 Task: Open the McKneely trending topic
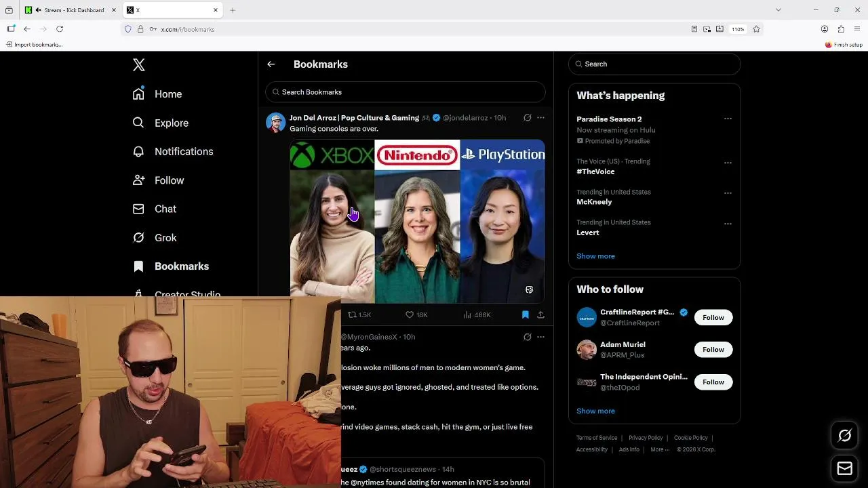click(x=594, y=202)
